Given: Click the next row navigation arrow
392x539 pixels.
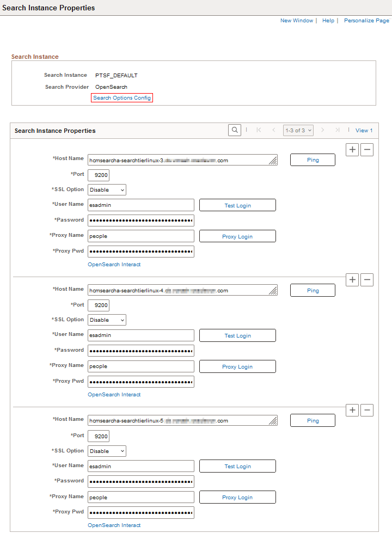Looking at the screenshot, I should click(x=322, y=130).
